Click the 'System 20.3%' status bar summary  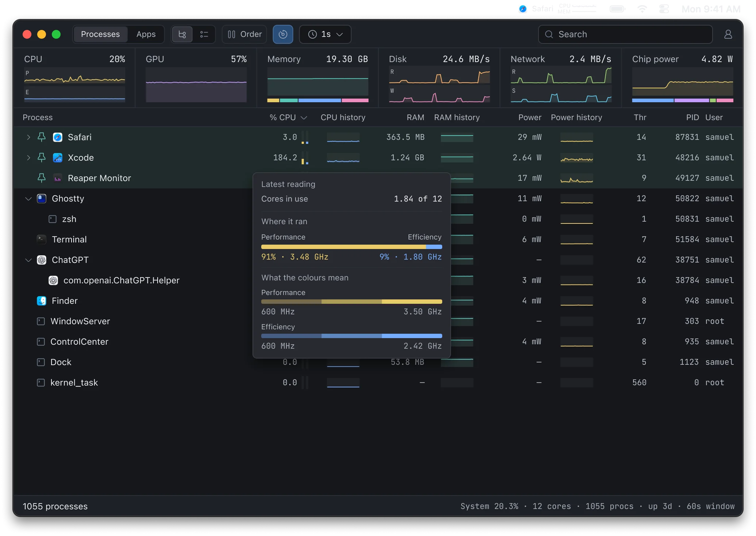[489, 506]
